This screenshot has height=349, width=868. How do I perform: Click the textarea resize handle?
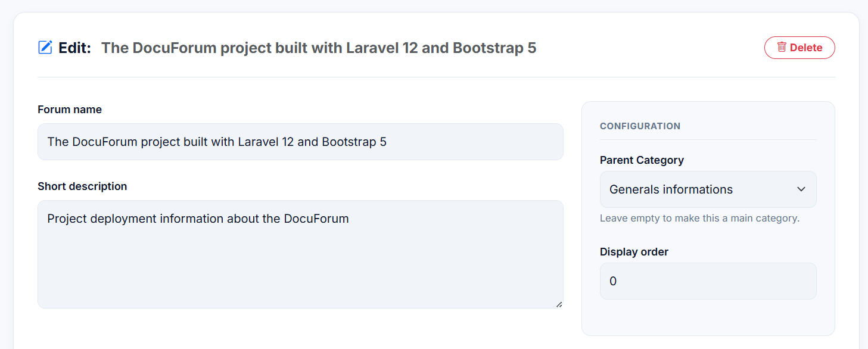[x=559, y=304]
